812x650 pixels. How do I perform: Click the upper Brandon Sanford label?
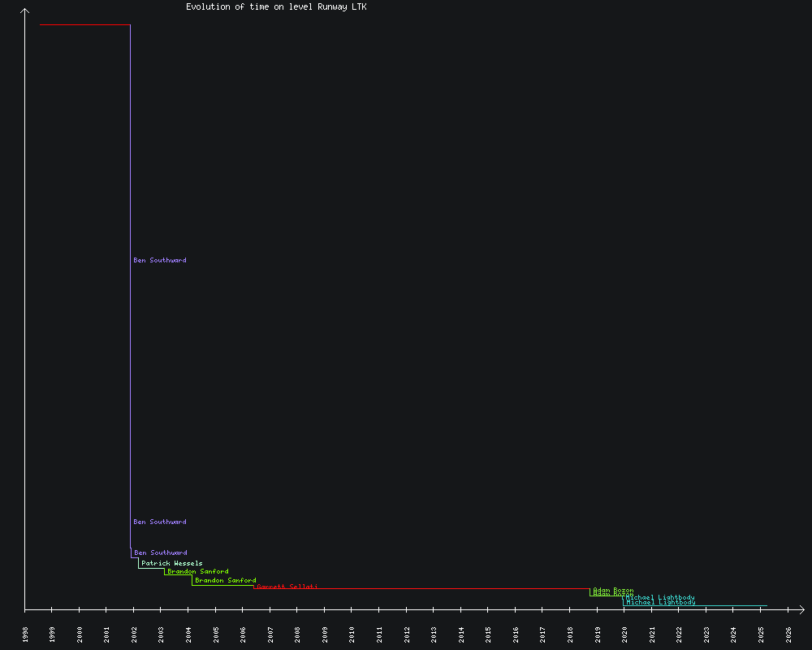coord(198,572)
